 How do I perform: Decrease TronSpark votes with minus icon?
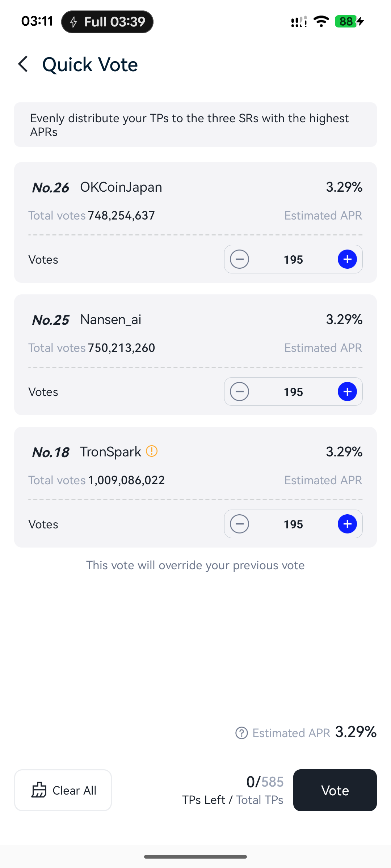pos(240,524)
